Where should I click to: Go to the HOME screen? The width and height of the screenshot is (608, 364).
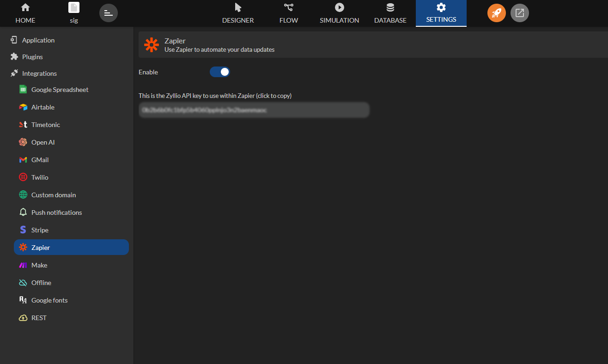point(25,13)
